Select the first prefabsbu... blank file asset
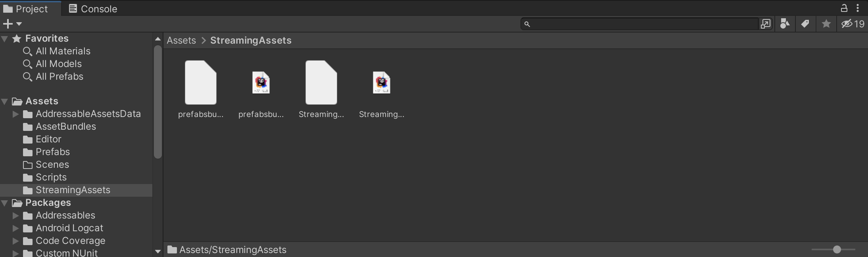Viewport: 868px width, 257px height. [201, 90]
